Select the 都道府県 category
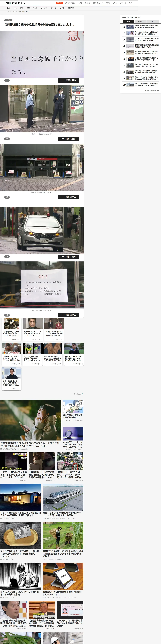161x644 pixels. 71,8
